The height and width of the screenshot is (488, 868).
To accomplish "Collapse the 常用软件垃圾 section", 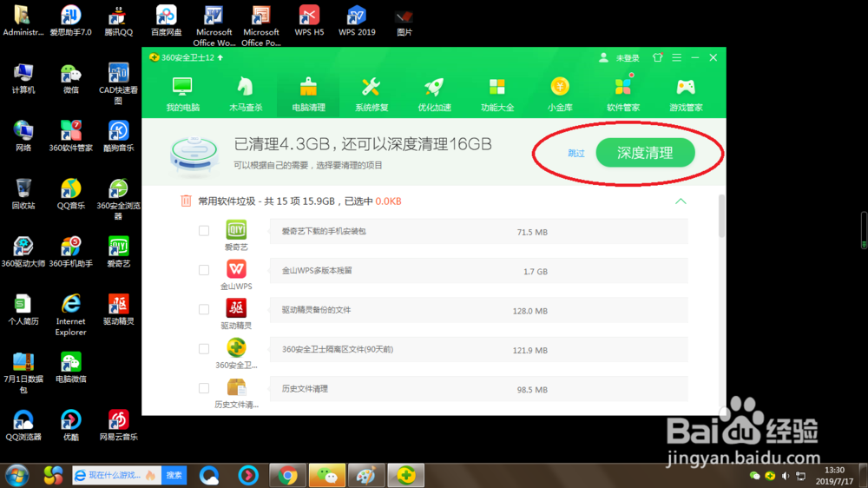I will coord(681,201).
